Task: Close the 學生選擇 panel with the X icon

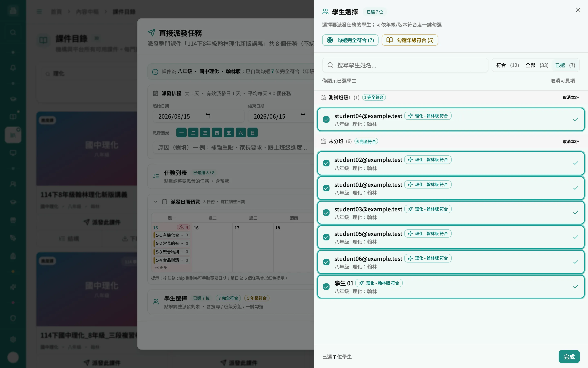Action: coord(578,10)
